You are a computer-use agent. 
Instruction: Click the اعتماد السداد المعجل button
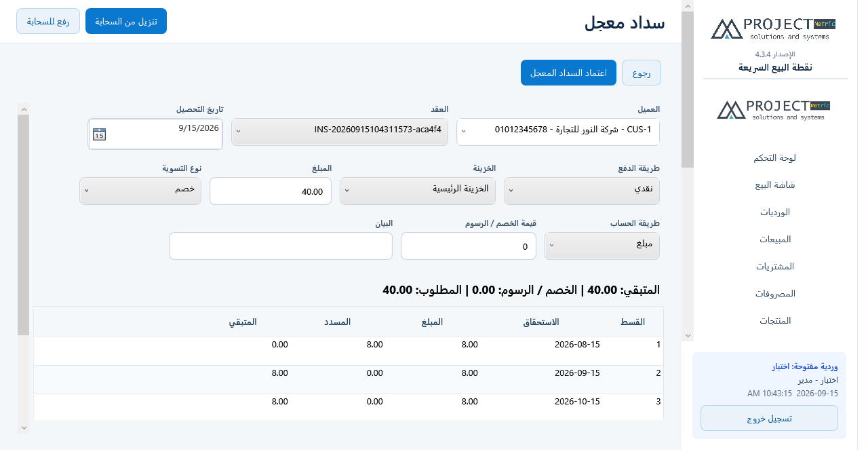click(568, 73)
